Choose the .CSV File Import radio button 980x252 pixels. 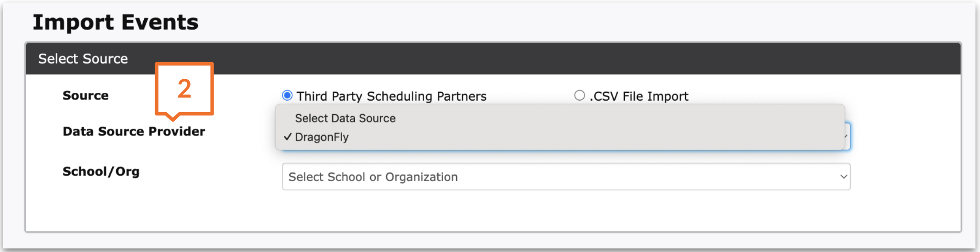(x=579, y=95)
